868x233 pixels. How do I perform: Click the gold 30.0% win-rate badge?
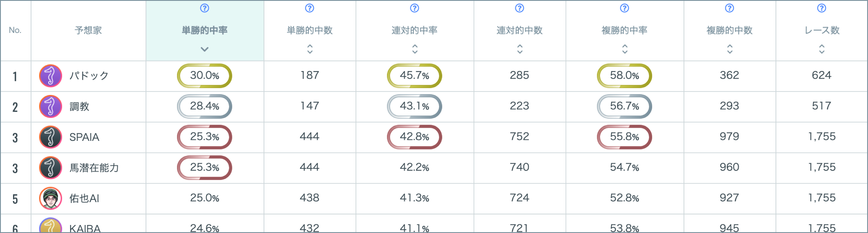(x=205, y=75)
